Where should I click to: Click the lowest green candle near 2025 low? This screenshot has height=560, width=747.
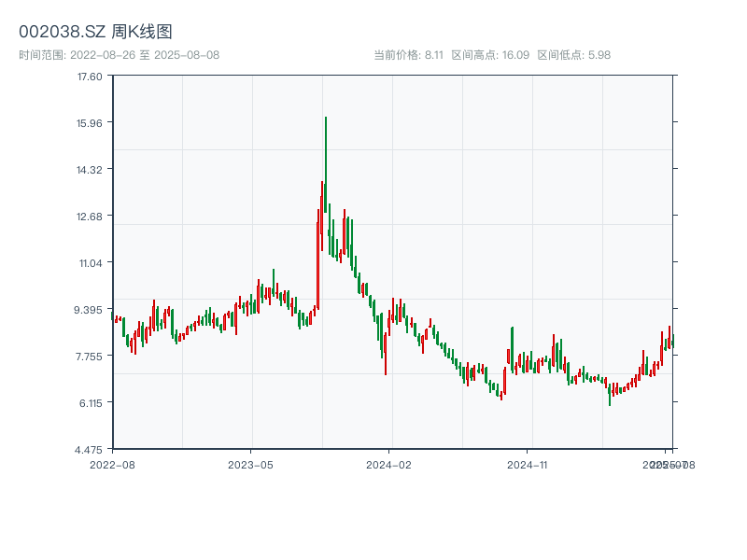pyautogui.click(x=610, y=394)
